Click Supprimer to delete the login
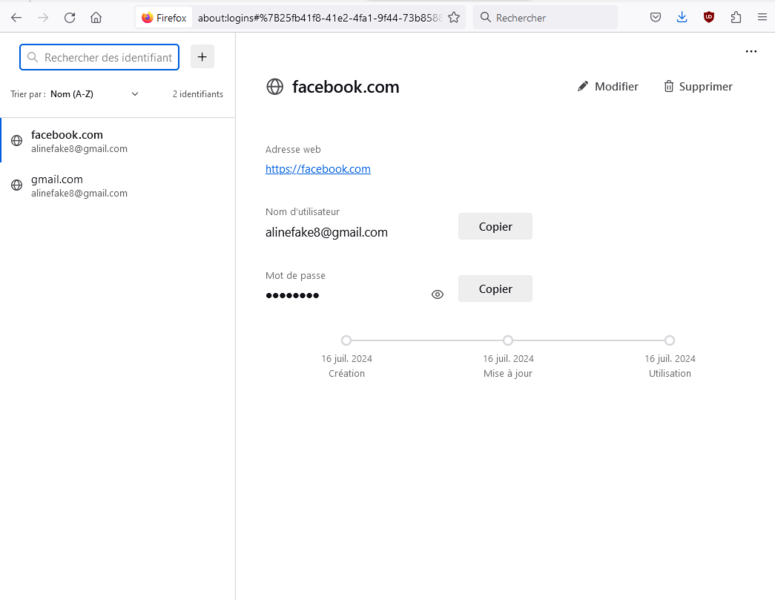 tap(697, 87)
